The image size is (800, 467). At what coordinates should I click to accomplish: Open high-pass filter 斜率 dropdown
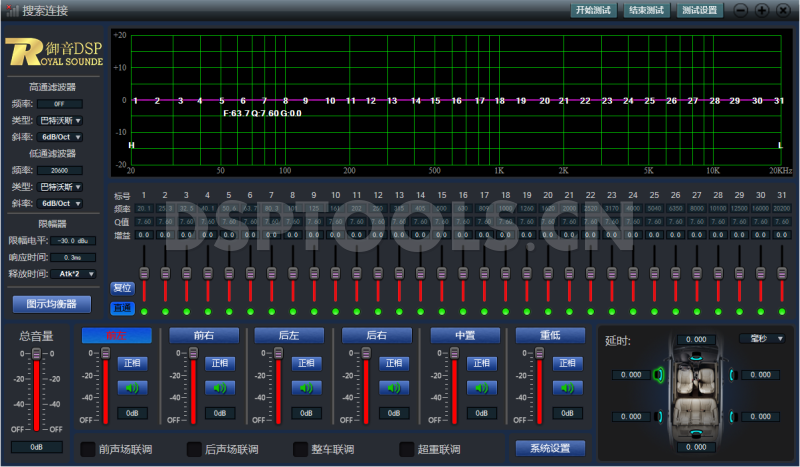60,137
